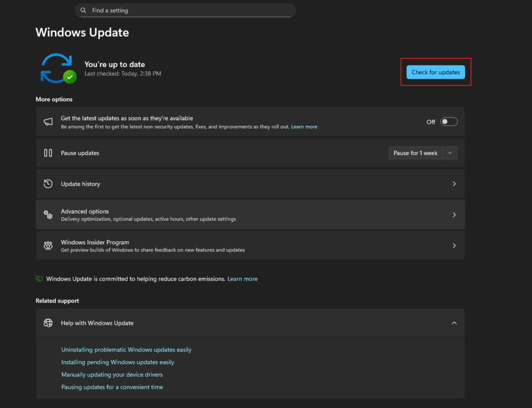Expand the Advanced options row
532x408 pixels.
[x=249, y=214]
